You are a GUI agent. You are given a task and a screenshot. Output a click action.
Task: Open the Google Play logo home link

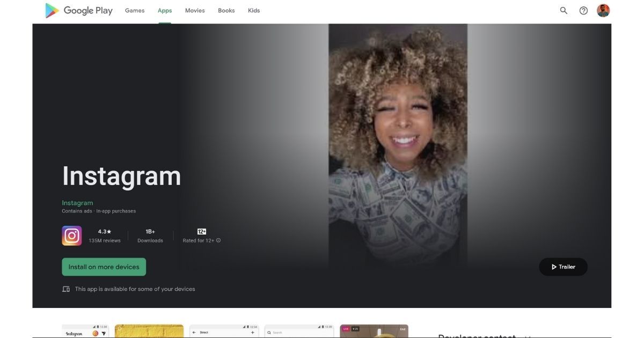[79, 10]
